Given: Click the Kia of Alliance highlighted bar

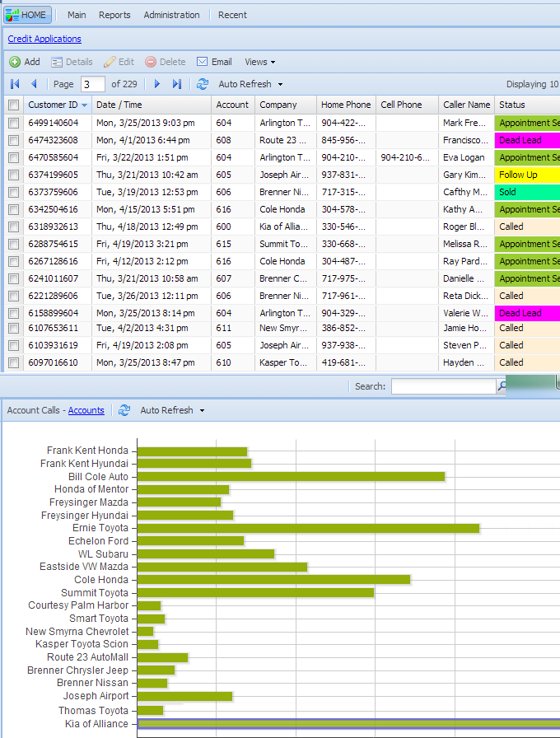Looking at the screenshot, I should [x=348, y=724].
